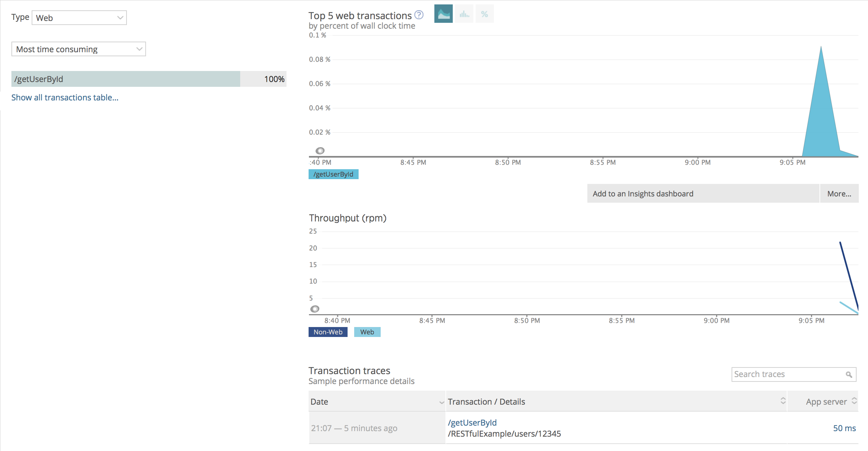Select the /getUserById transaction bar

point(149,79)
